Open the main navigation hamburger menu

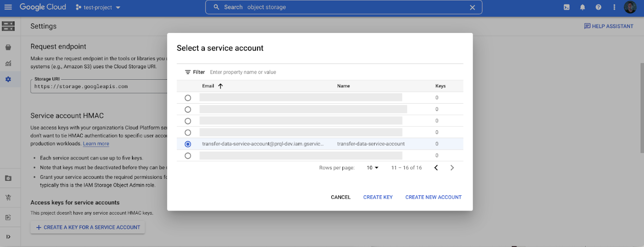tap(8, 7)
